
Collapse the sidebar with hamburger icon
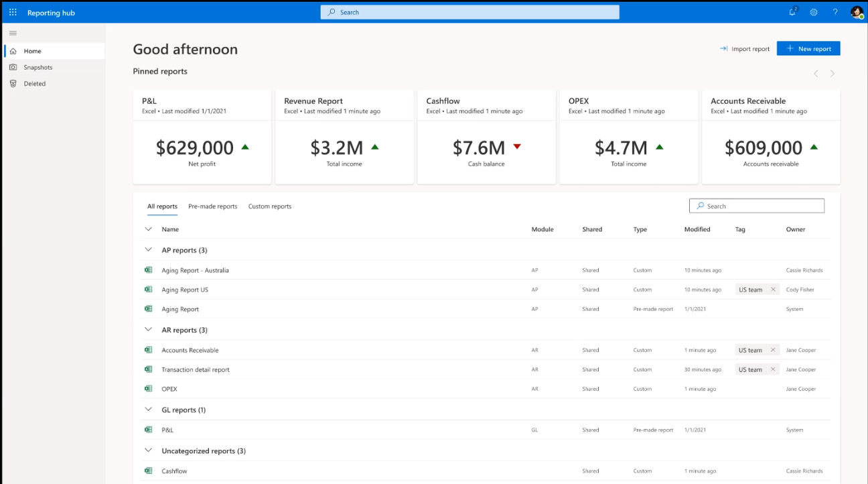tap(13, 33)
